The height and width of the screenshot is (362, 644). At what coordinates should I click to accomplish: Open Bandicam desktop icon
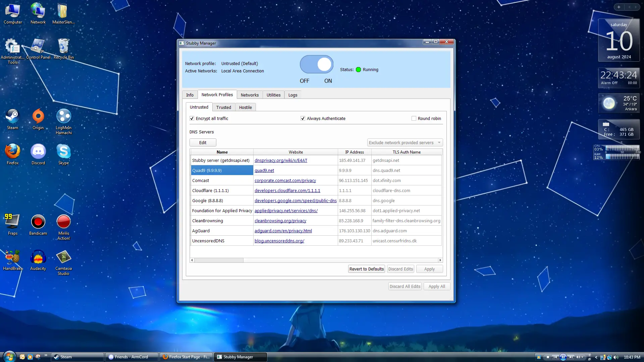(x=38, y=225)
